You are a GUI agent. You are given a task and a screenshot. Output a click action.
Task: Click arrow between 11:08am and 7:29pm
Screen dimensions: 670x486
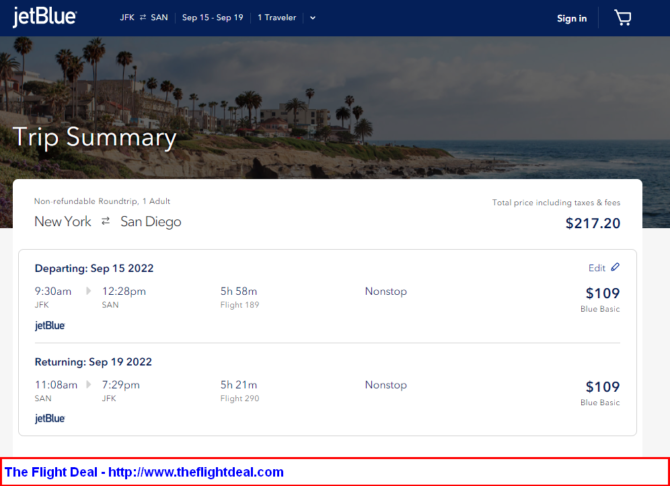pyautogui.click(x=88, y=384)
